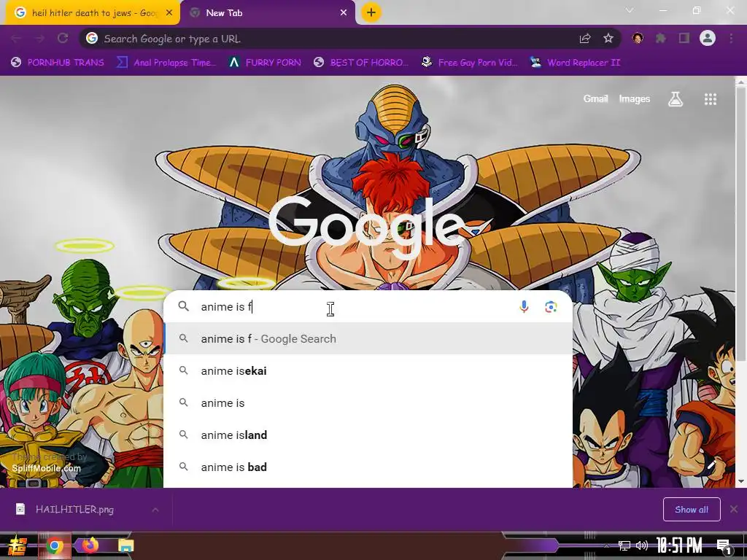Open File Explorer from the taskbar
Image resolution: width=747 pixels, height=560 pixels.
click(125, 545)
